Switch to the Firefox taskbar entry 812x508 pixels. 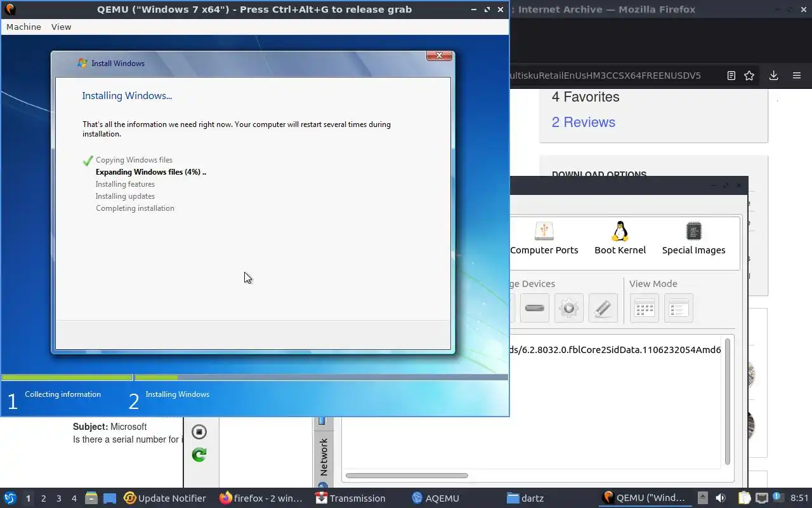click(x=261, y=498)
